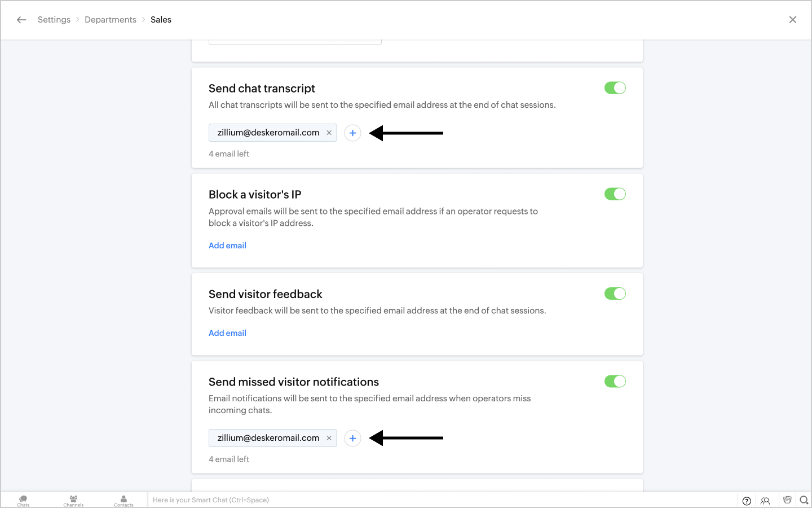Viewport: 812px width, 508px height.
Task: Close the Sales settings page
Action: (x=793, y=20)
